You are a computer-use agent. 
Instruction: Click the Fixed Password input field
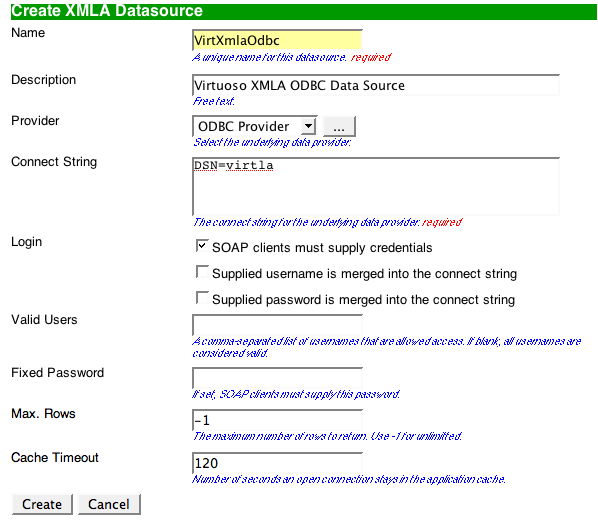pyautogui.click(x=277, y=378)
